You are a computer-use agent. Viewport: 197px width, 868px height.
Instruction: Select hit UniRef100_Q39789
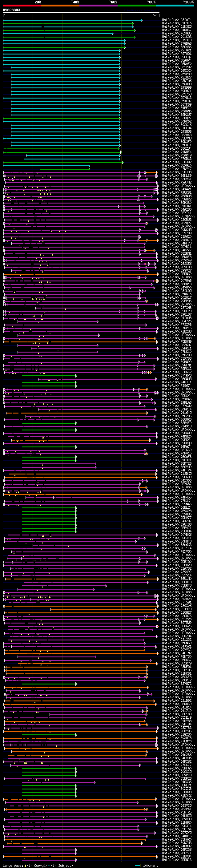[x=176, y=233]
